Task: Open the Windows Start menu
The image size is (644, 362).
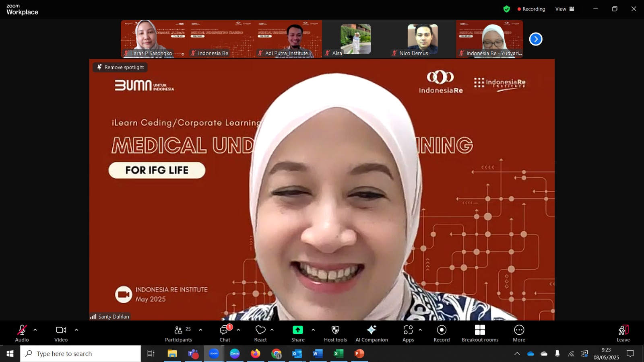Action: 10,354
